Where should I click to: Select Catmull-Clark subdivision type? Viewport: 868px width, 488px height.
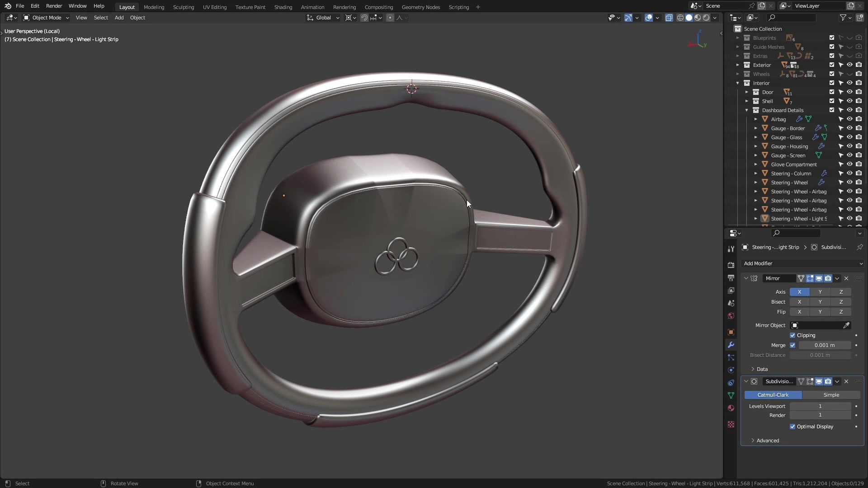[x=773, y=395]
